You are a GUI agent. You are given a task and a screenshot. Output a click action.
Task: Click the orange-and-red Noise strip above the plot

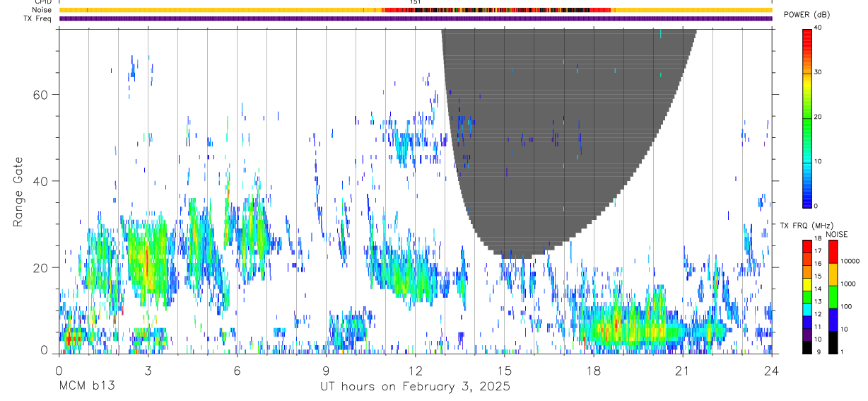[416, 10]
